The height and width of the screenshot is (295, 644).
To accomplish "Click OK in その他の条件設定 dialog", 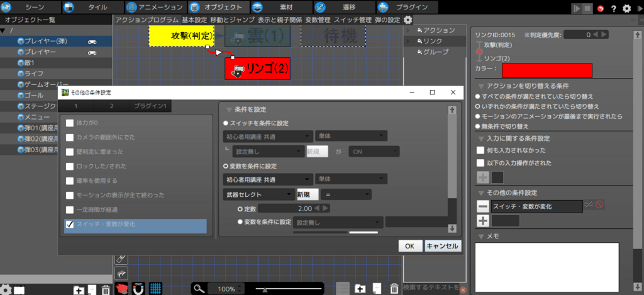I will [x=409, y=246].
